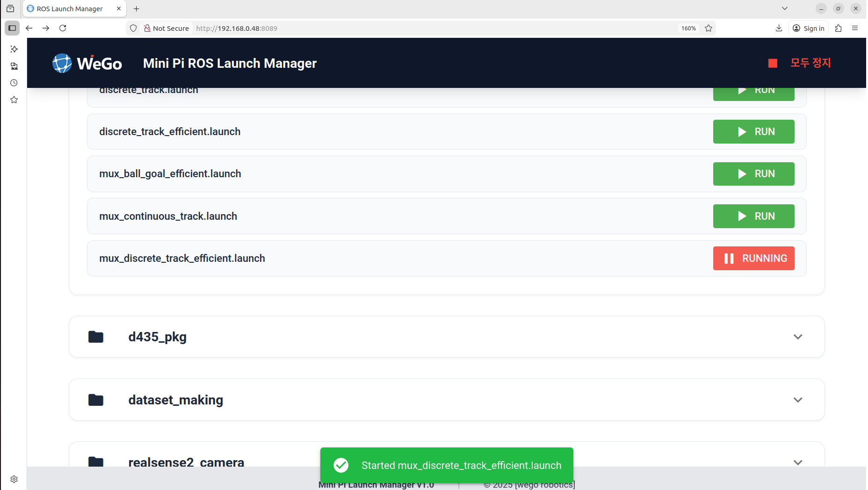Open bookmarks in the sidebar
868x490 pixels.
point(14,100)
